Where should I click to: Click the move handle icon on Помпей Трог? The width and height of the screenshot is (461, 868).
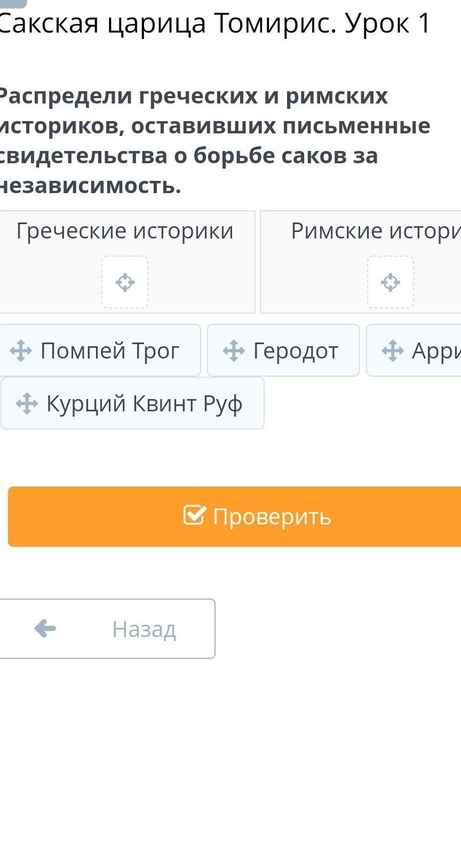tap(21, 351)
